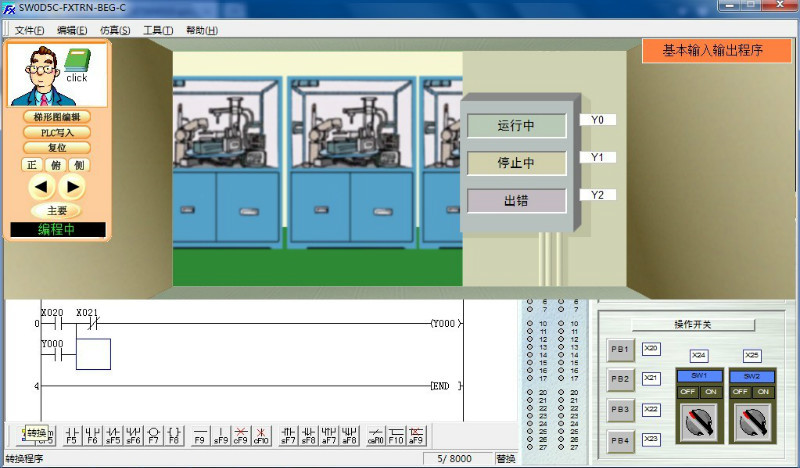Click the right arrow navigation button

pos(72,186)
